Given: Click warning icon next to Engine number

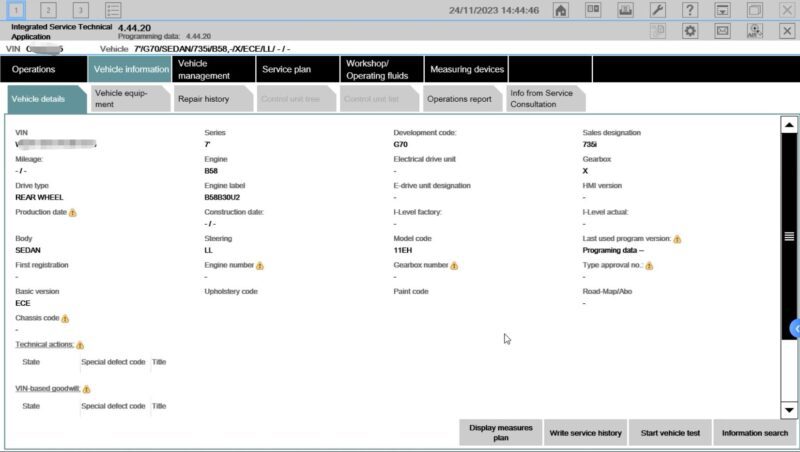Looking at the screenshot, I should point(260,266).
